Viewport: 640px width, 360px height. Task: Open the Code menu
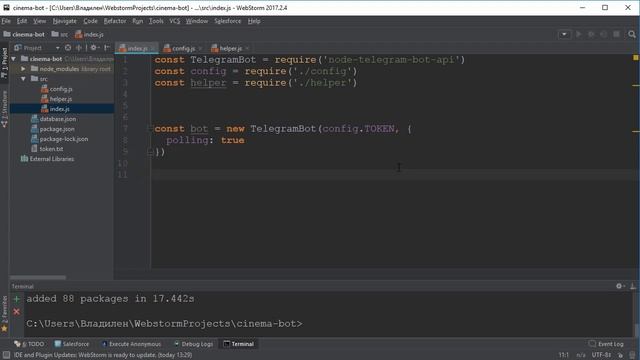(x=90, y=21)
